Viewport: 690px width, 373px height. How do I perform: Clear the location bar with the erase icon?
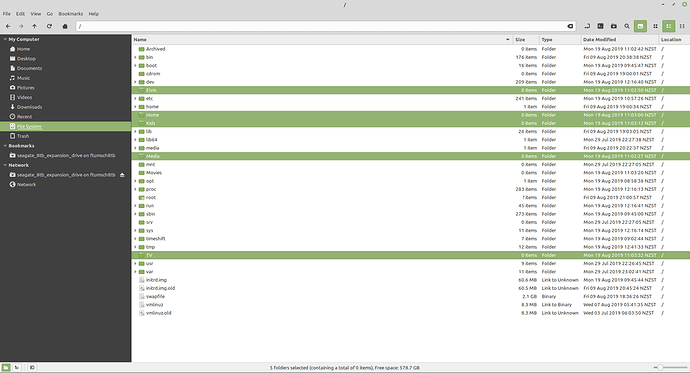570,26
